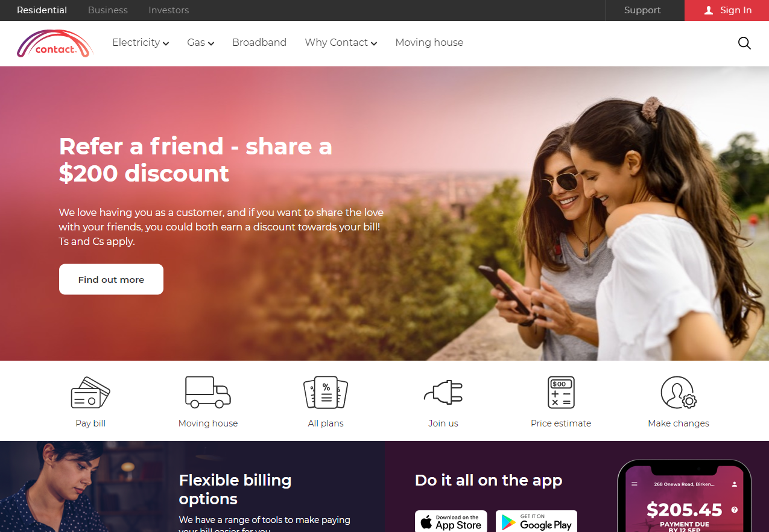Select the All plans documents icon

tap(326, 393)
